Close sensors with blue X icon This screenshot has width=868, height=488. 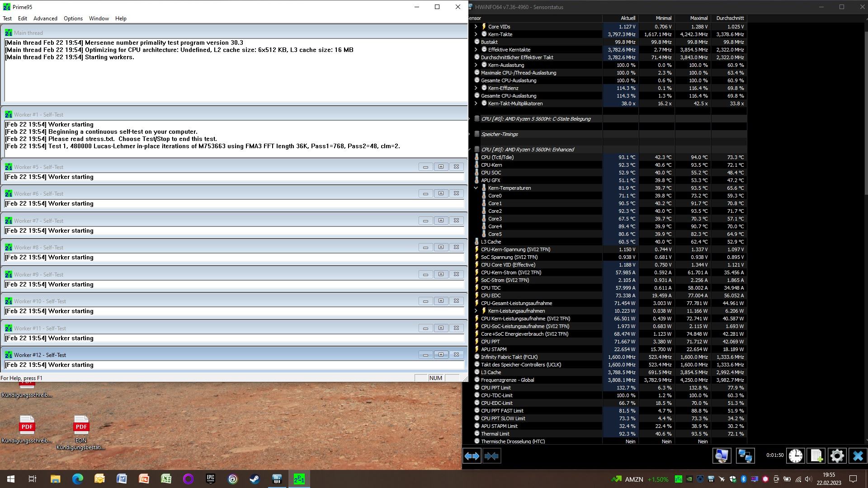[x=858, y=455]
